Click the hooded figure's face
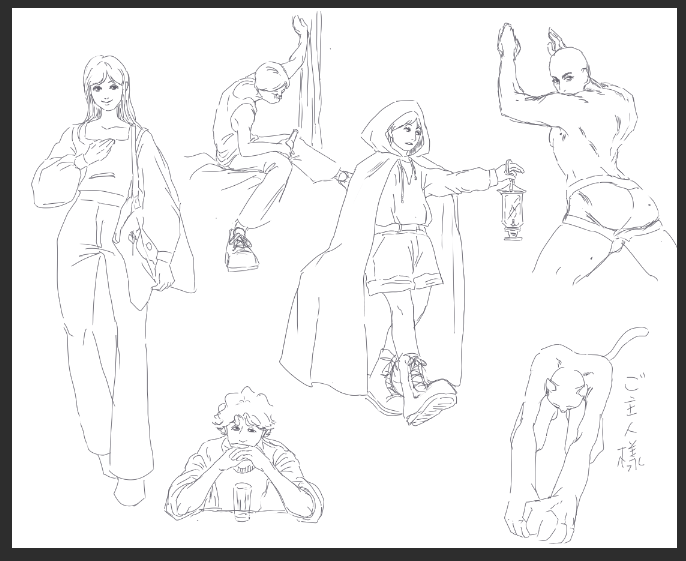686x561 pixels. coord(407,133)
